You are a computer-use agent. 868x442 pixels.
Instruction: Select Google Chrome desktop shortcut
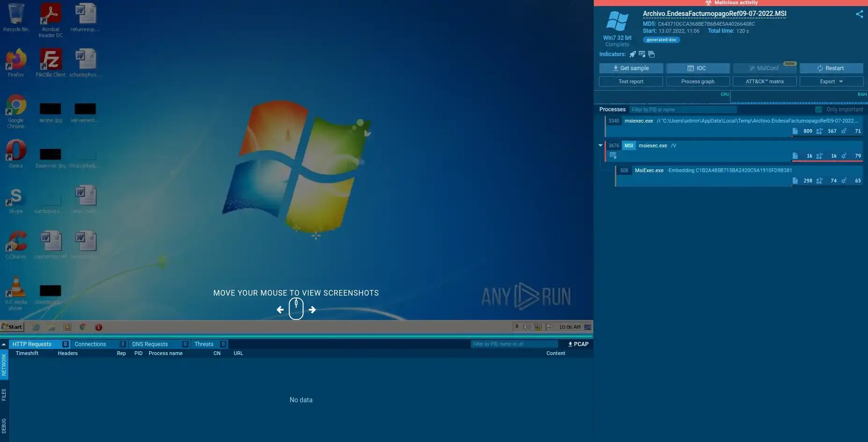(x=16, y=111)
